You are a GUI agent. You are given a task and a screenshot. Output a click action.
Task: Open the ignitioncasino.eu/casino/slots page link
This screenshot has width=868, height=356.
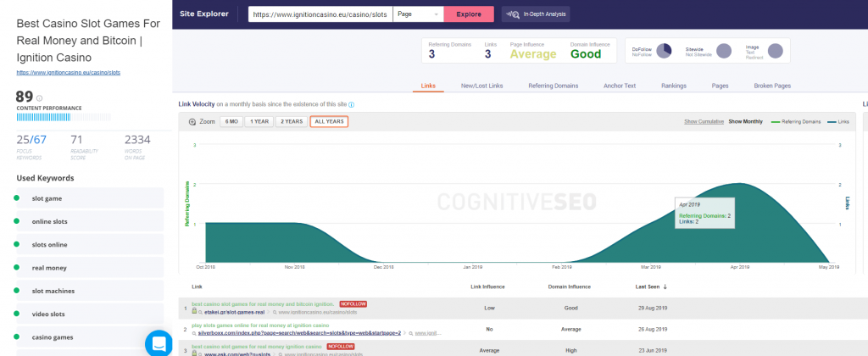tap(68, 73)
